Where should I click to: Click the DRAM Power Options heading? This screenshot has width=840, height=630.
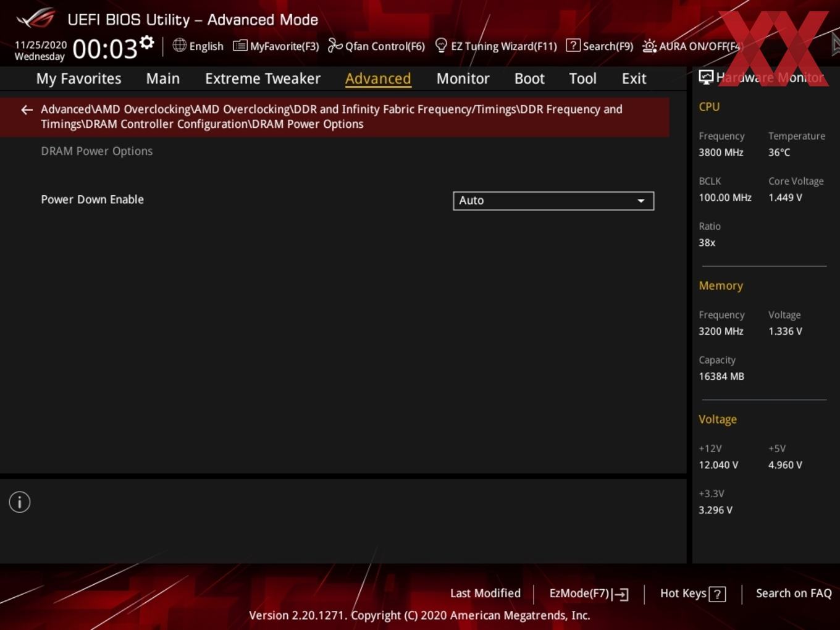(96, 151)
